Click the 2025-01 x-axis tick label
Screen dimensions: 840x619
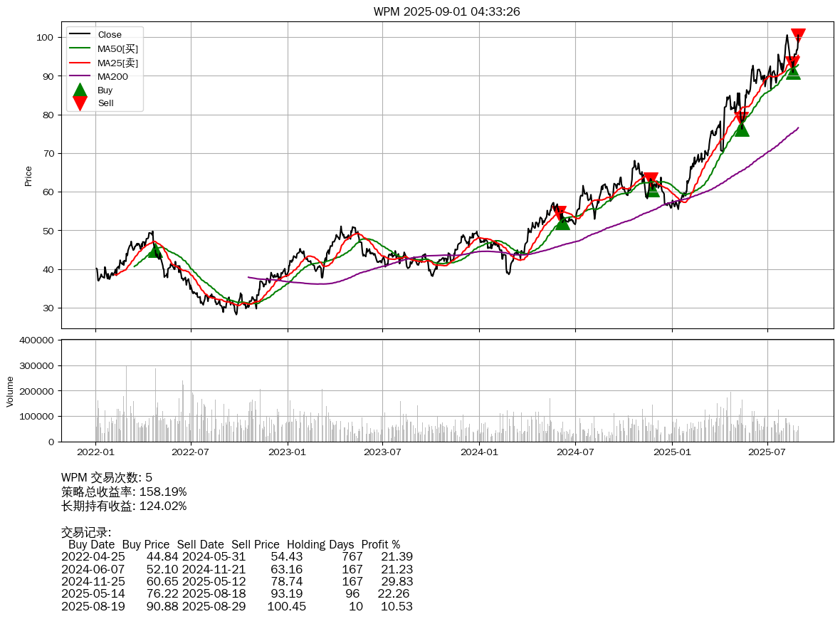click(x=672, y=452)
